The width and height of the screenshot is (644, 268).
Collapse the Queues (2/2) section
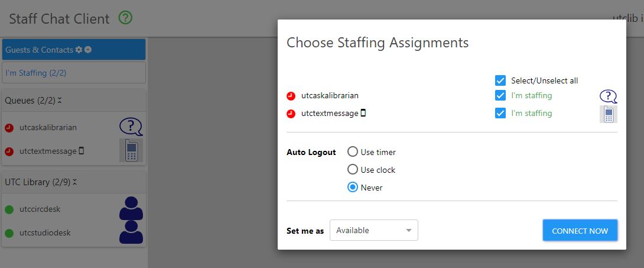pos(60,101)
